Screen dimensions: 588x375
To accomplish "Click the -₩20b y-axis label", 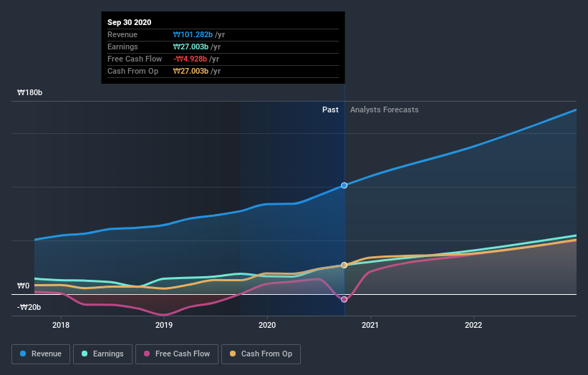I will [29, 307].
